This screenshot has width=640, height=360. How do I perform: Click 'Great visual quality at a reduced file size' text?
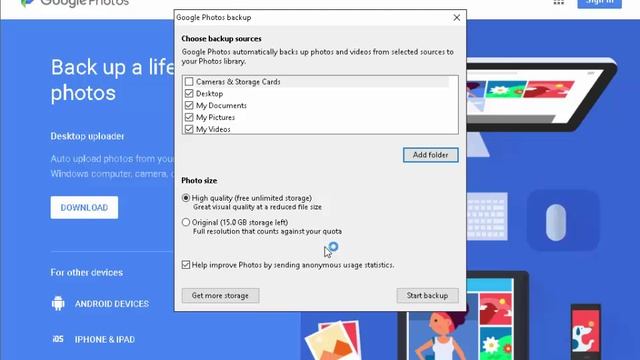pos(257,207)
